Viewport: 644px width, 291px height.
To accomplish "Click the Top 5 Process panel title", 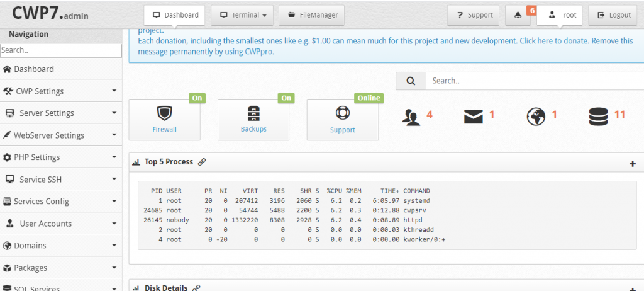I will click(169, 162).
